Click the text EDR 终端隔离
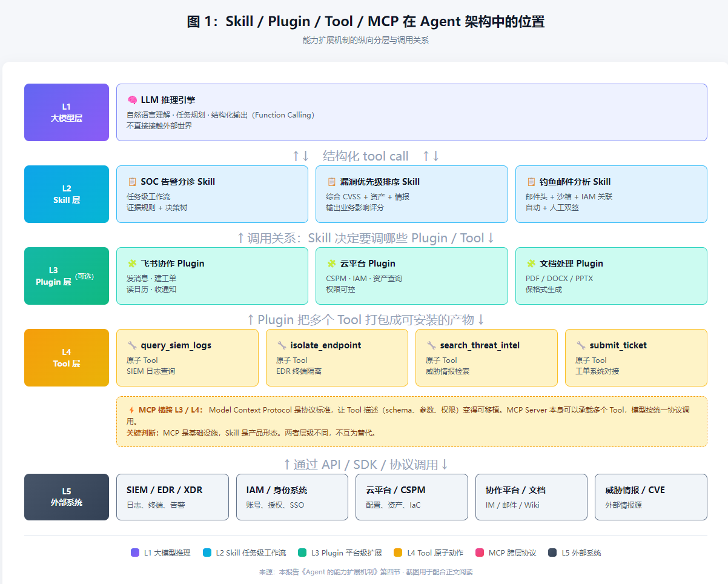 (x=299, y=371)
